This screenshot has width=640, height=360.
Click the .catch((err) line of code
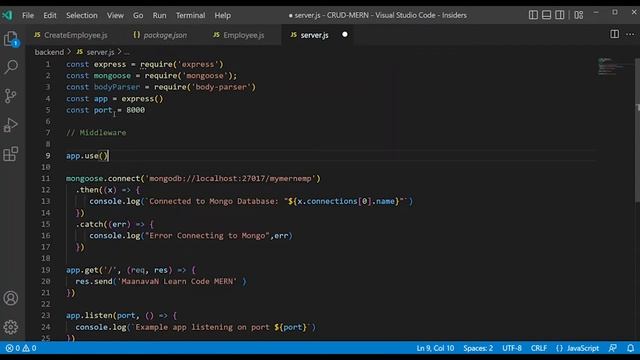[114, 224]
